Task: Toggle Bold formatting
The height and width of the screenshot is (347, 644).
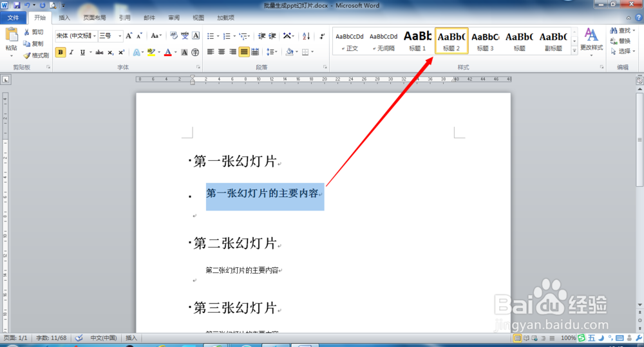Action: pyautogui.click(x=61, y=52)
